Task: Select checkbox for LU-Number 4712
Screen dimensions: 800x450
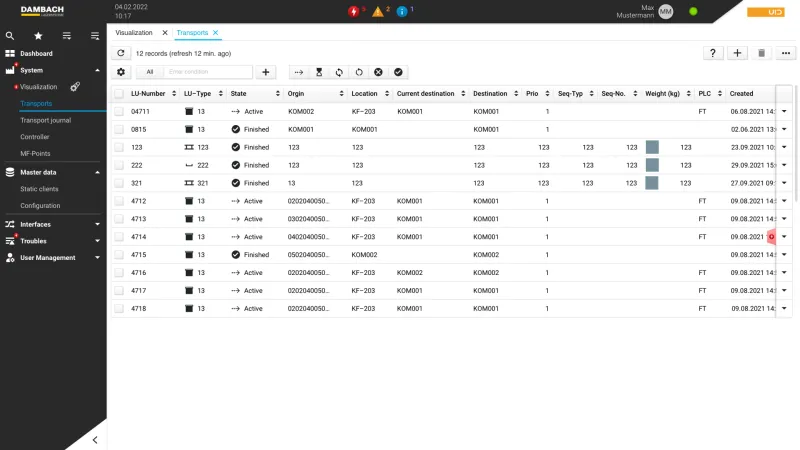Action: 119,201
